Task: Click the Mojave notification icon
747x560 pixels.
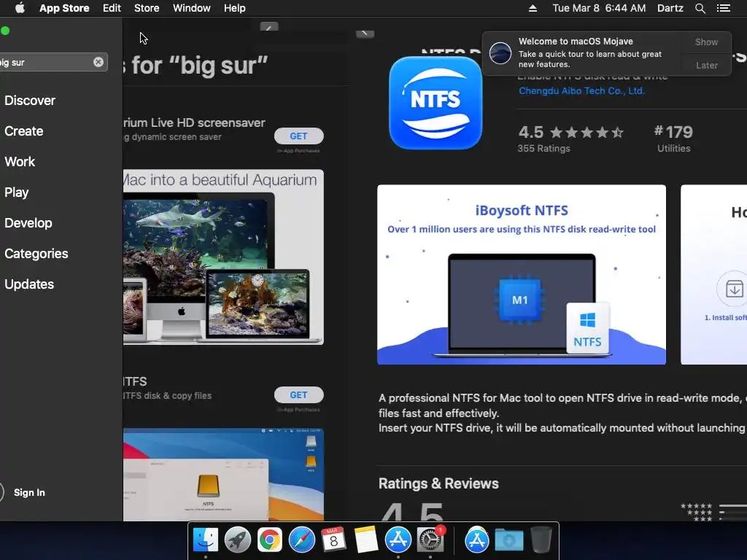Action: (x=500, y=52)
